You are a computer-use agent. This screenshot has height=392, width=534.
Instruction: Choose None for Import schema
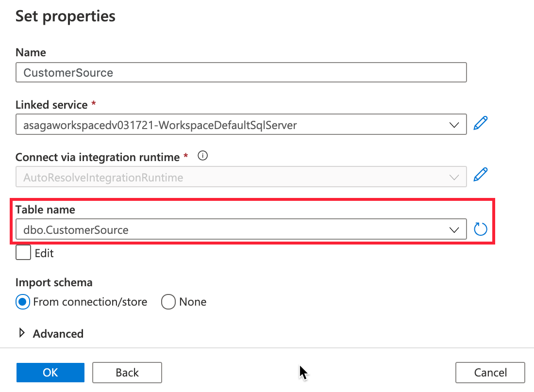[168, 302]
